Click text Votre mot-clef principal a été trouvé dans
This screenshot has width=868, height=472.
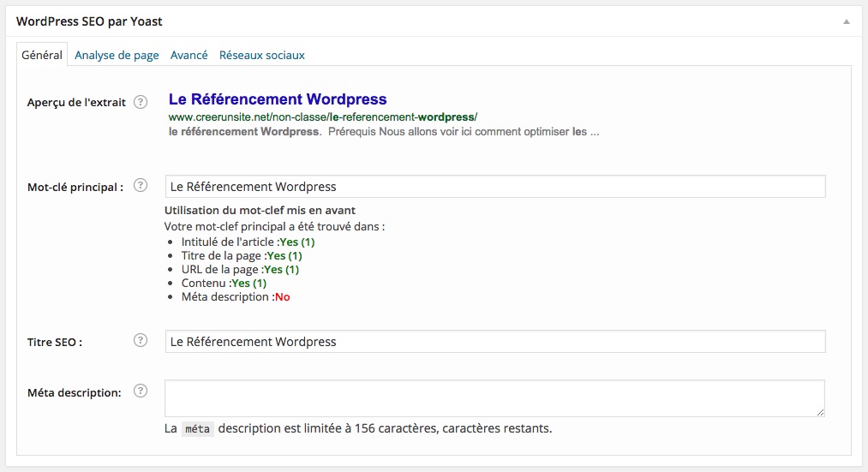click(x=274, y=226)
